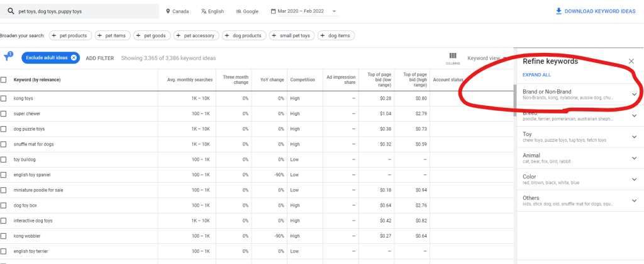
Task: Check the 'interactive dog toys' checkbox
Action: pos(3,221)
